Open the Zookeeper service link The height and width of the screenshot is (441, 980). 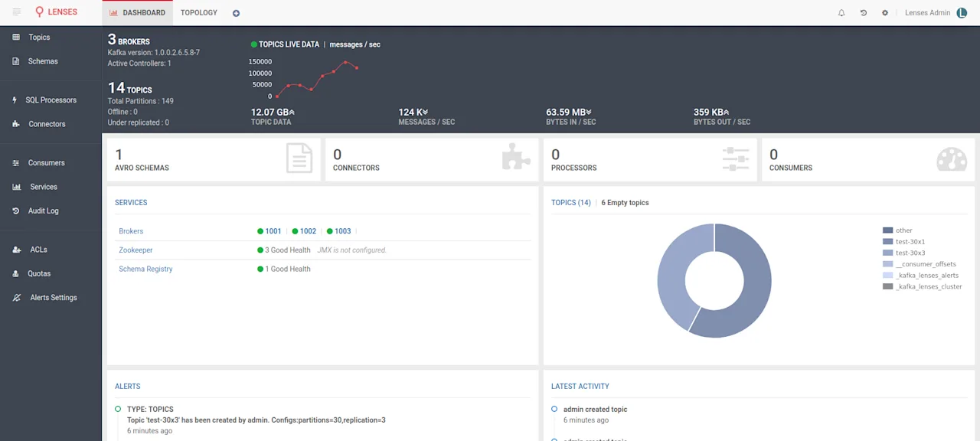[x=136, y=250]
